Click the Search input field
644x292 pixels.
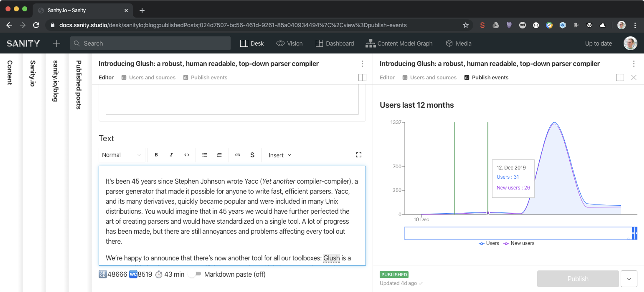[150, 43]
